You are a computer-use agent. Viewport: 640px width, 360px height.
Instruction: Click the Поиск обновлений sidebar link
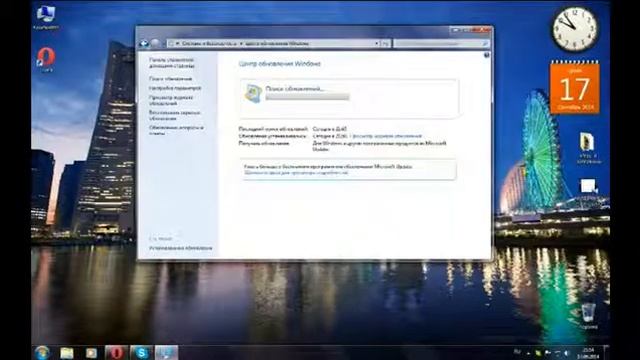[170, 79]
